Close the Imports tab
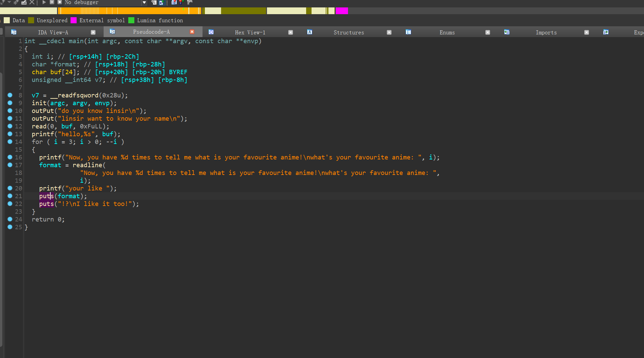 point(587,32)
